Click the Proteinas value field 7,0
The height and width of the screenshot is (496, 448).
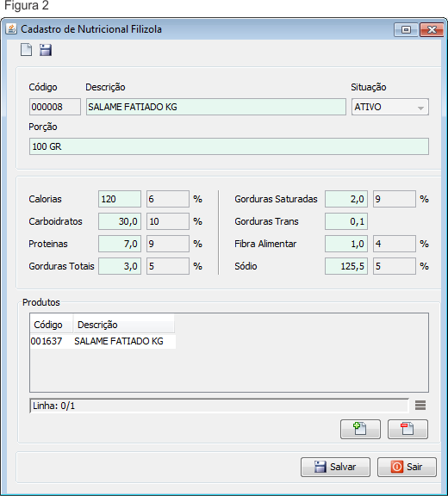pos(120,244)
